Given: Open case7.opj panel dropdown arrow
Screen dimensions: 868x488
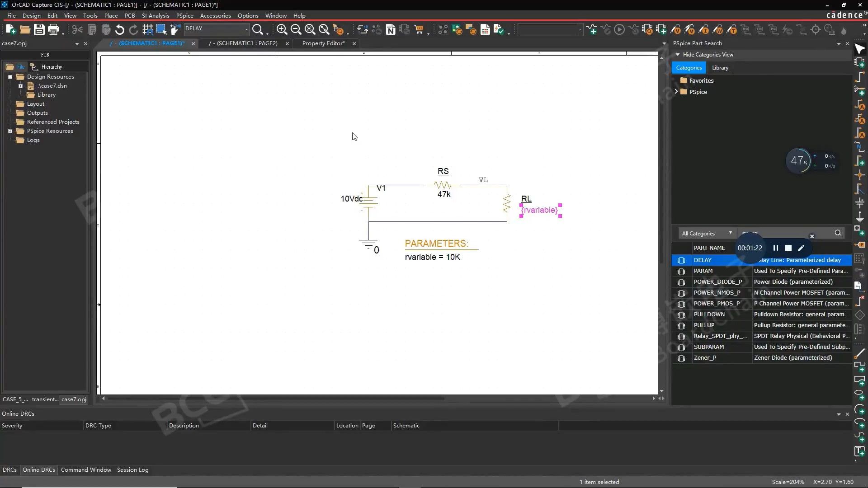Looking at the screenshot, I should [x=77, y=44].
